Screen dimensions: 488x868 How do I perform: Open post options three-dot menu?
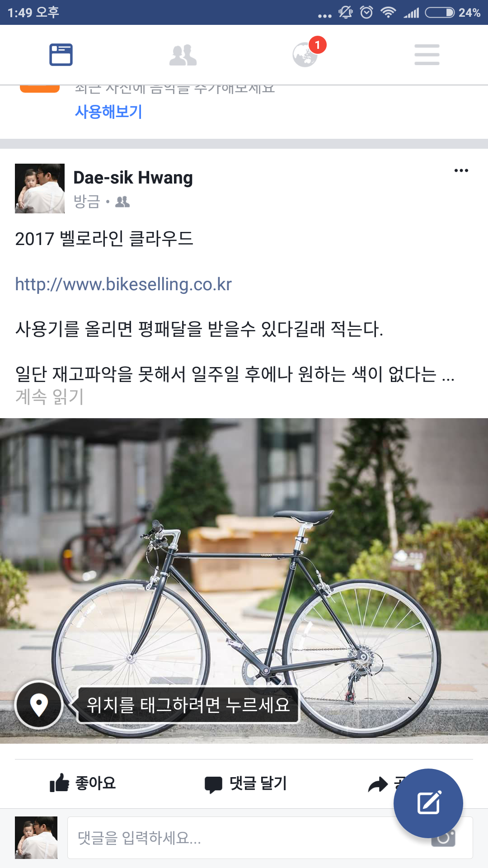click(x=461, y=170)
